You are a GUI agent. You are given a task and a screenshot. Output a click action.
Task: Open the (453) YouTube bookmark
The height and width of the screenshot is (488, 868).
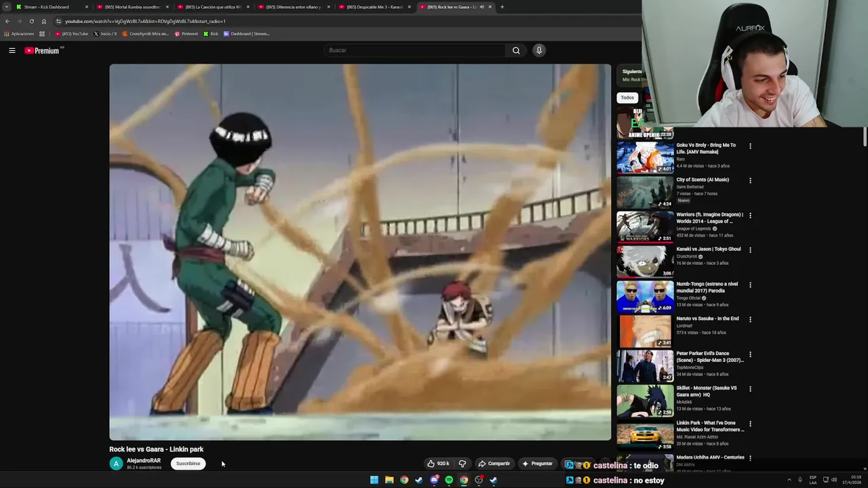coord(72,34)
